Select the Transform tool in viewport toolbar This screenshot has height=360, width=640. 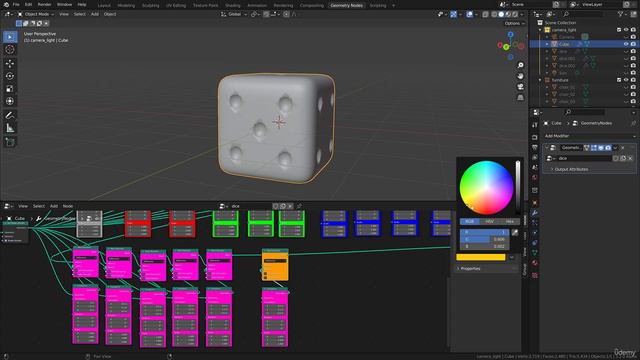(x=10, y=101)
